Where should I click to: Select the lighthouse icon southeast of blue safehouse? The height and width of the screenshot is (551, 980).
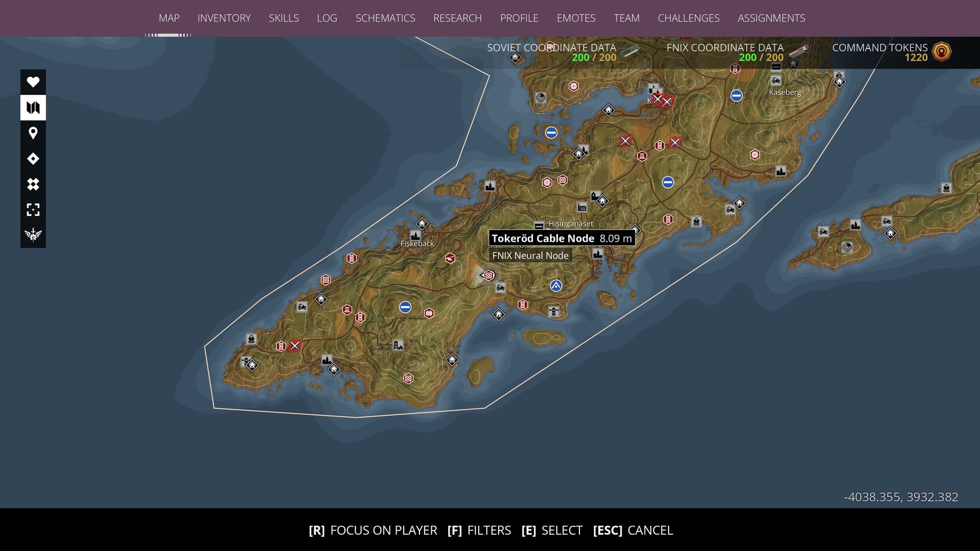coord(554,311)
